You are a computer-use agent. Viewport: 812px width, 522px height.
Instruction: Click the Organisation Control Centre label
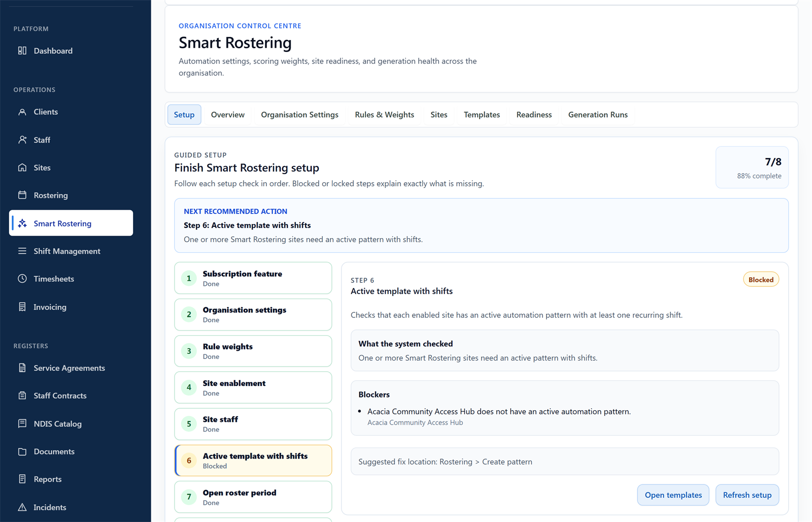(x=240, y=26)
